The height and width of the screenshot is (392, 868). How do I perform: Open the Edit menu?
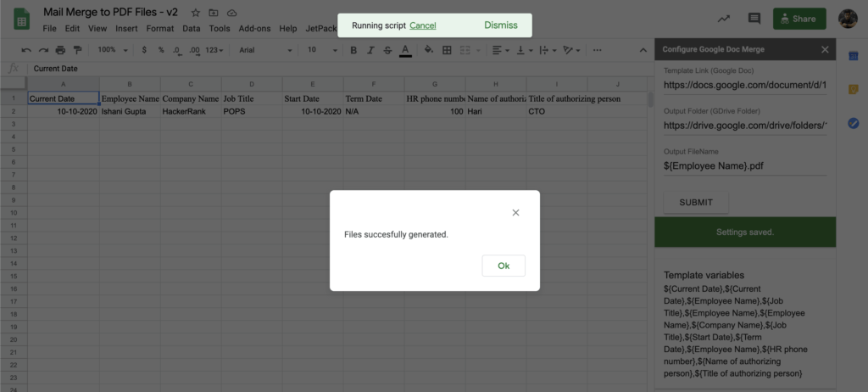[x=72, y=28]
